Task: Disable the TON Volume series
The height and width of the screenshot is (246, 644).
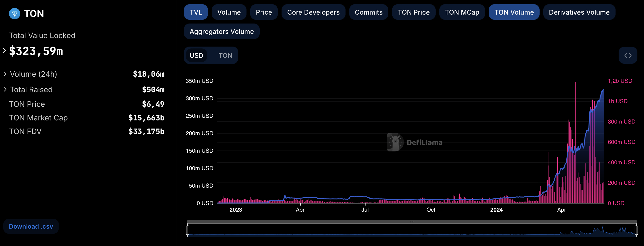Action: tap(514, 12)
